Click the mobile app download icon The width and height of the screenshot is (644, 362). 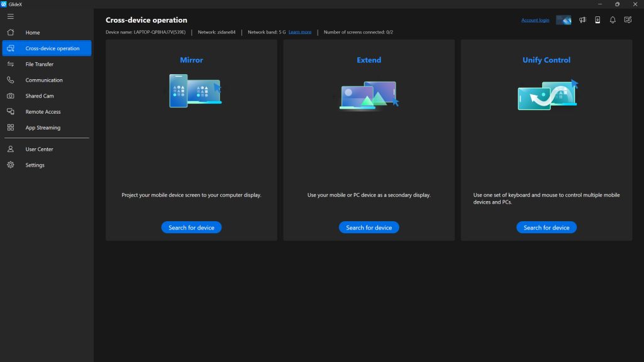[x=597, y=20]
